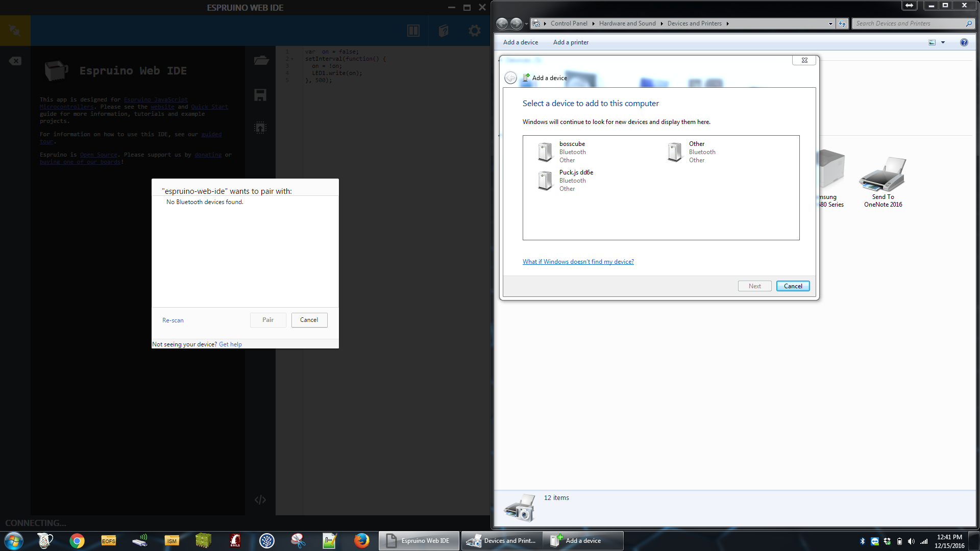
Task: Select the Send To OneNote 2016 printer
Action: click(x=883, y=182)
